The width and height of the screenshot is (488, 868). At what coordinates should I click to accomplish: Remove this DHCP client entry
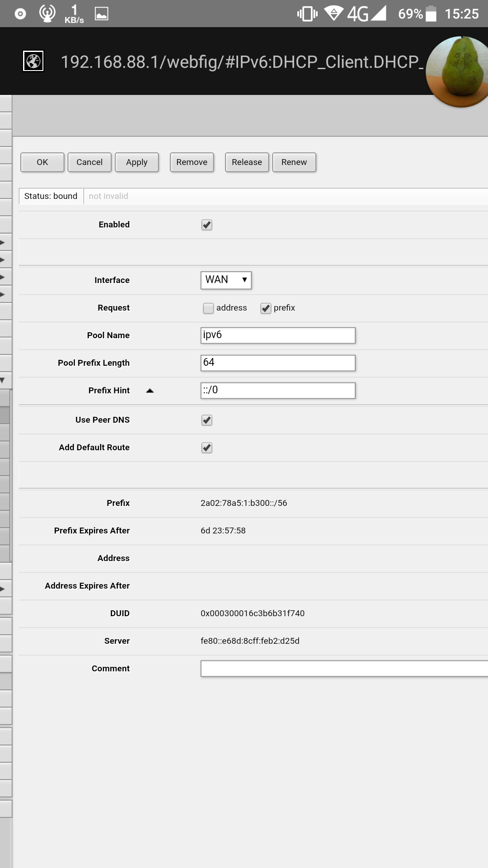point(192,162)
